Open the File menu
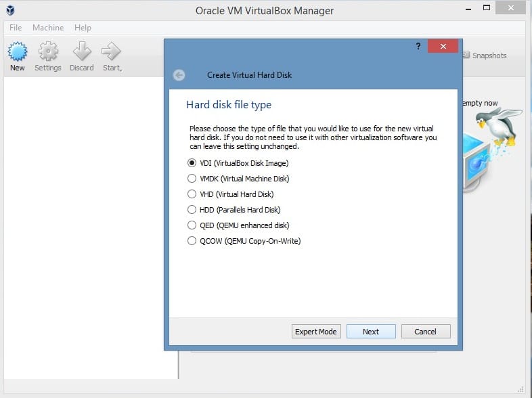The image size is (532, 398). click(16, 28)
